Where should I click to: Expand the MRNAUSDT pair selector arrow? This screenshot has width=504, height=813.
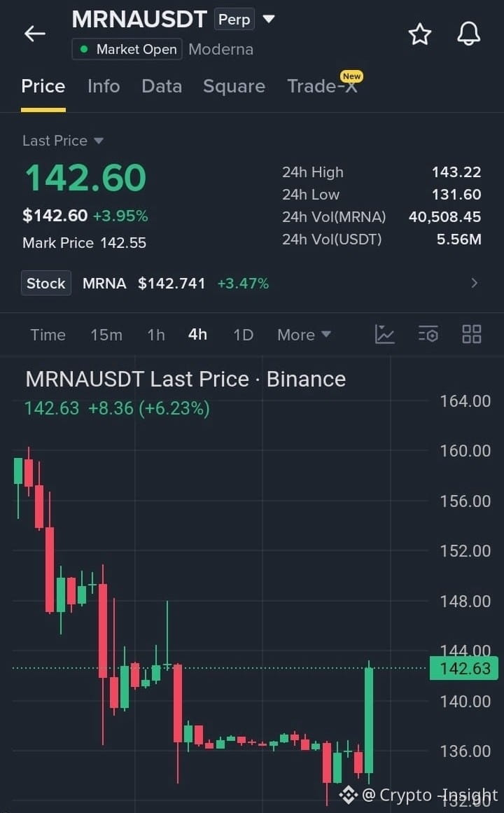pos(269,19)
